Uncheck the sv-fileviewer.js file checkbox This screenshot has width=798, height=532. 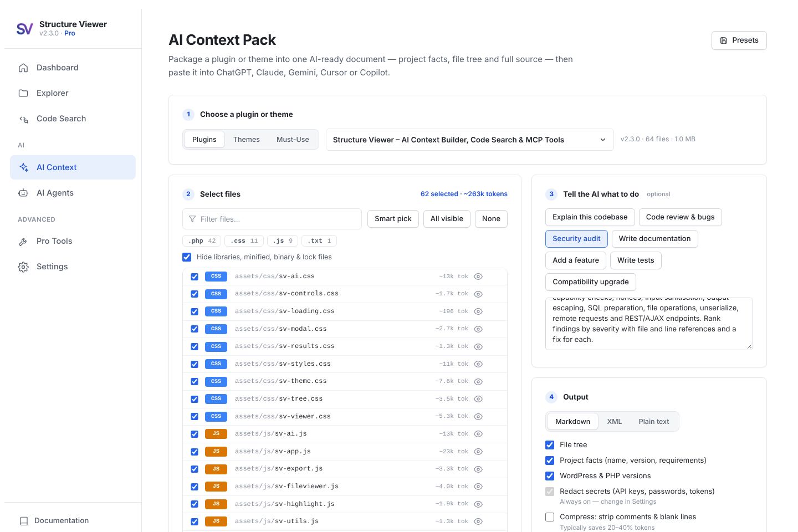[195, 487]
